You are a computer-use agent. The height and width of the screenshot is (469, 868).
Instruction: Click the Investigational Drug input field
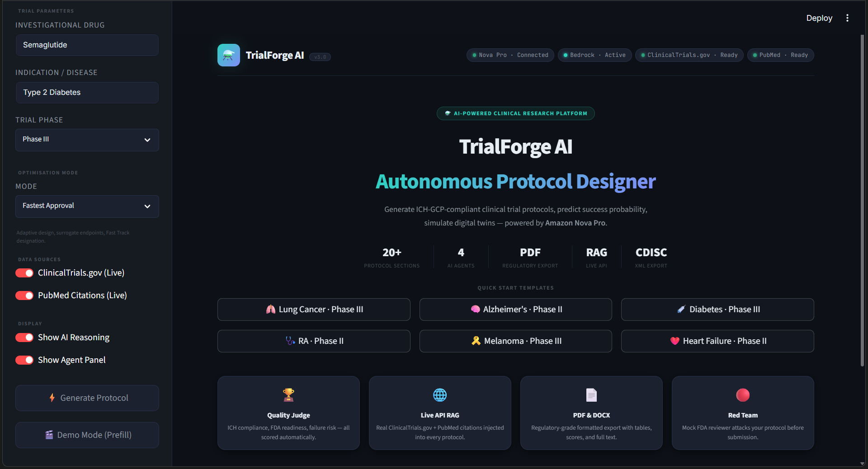coord(87,45)
